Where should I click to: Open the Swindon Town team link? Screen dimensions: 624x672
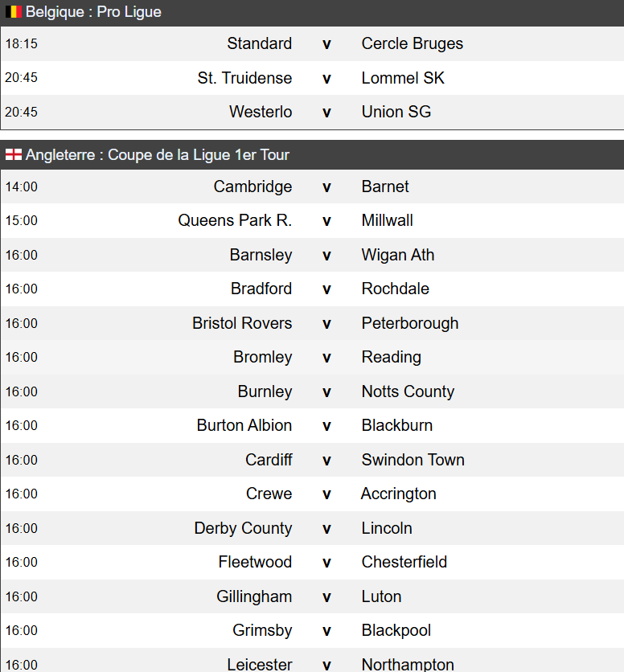click(x=413, y=460)
